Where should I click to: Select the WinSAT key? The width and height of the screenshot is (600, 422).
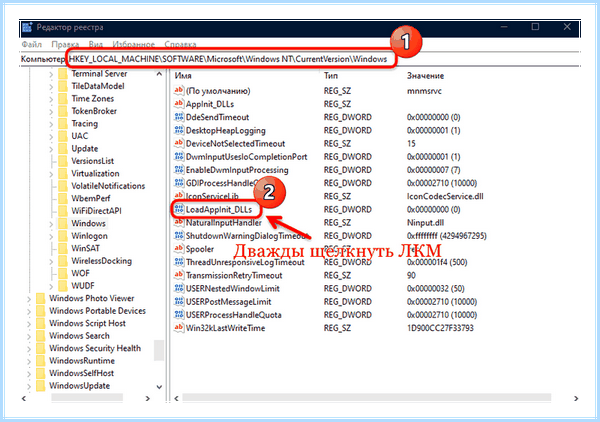(x=85, y=248)
